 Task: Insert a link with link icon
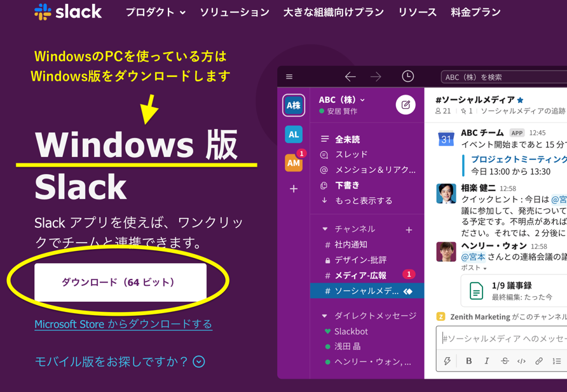(x=539, y=361)
